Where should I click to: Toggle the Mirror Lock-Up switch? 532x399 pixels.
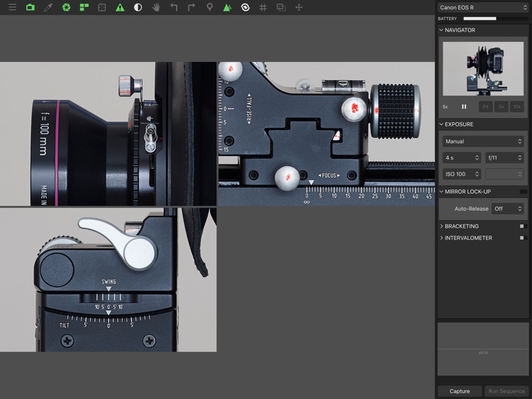coord(523,192)
